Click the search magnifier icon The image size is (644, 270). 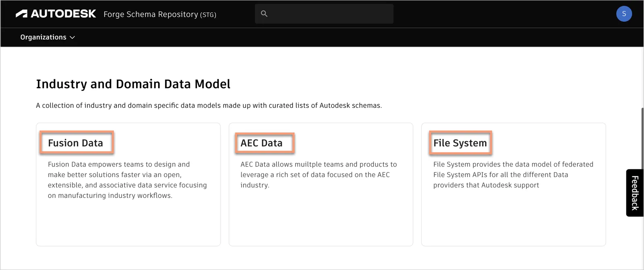[x=264, y=14]
